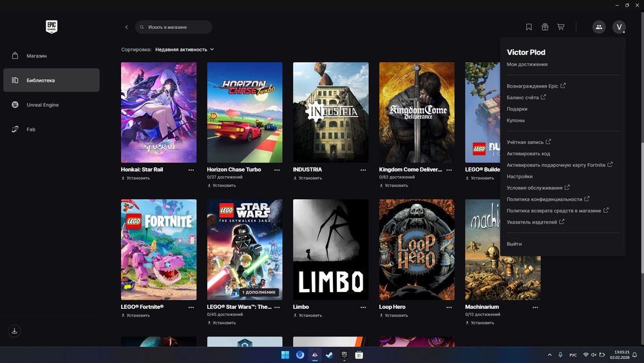Open Указатель издателей link
This screenshot has height=363, width=644.
[535, 222]
